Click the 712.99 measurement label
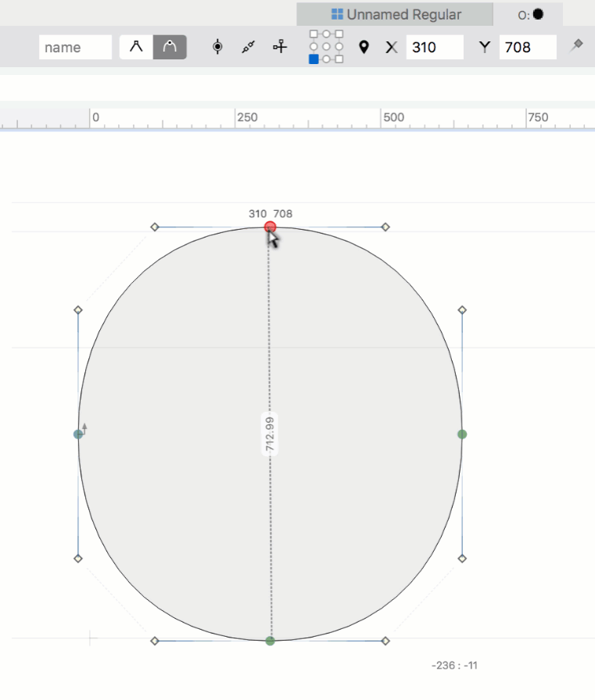 click(x=270, y=434)
